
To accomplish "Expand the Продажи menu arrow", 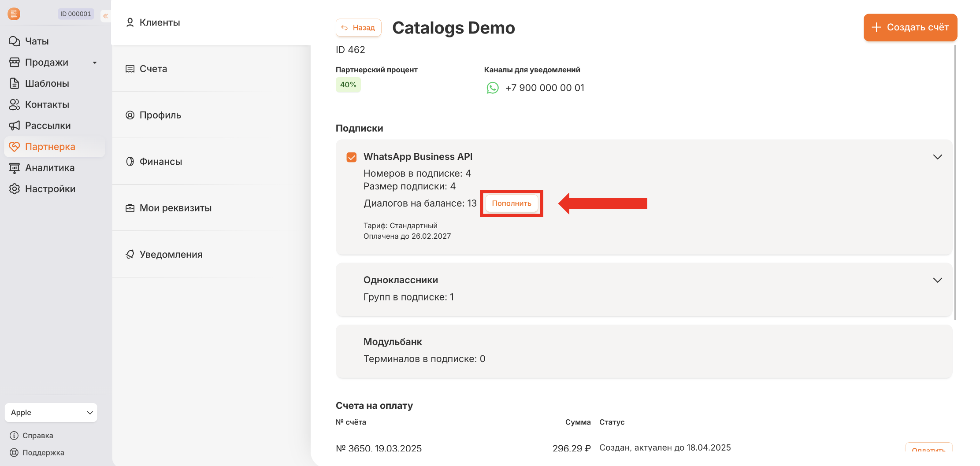I will click(x=95, y=63).
